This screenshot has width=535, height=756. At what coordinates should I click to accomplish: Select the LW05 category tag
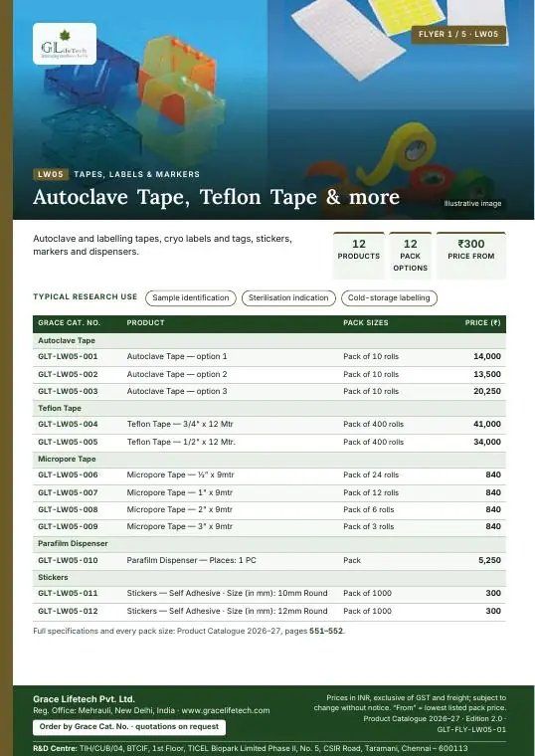tap(51, 174)
